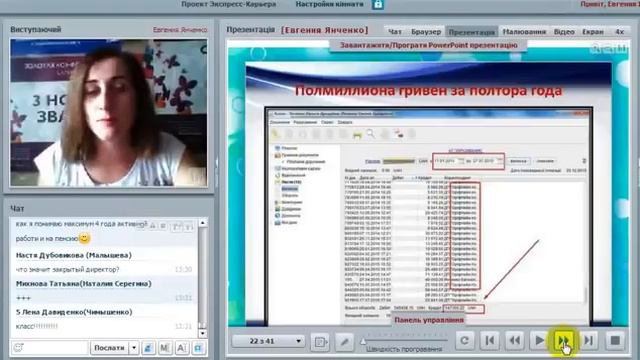Click the playback speed slider handle
This screenshot has height=360, width=640.
tap(363, 341)
